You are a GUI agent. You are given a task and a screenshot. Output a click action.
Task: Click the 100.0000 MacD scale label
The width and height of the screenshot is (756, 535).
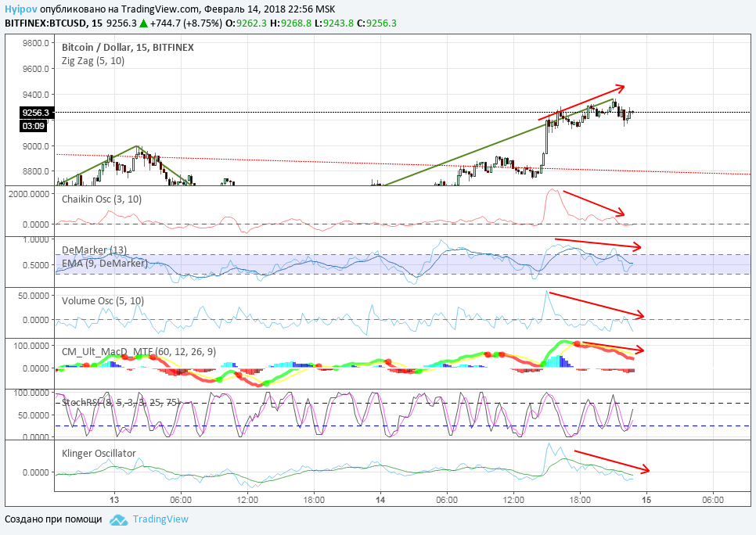click(x=31, y=346)
